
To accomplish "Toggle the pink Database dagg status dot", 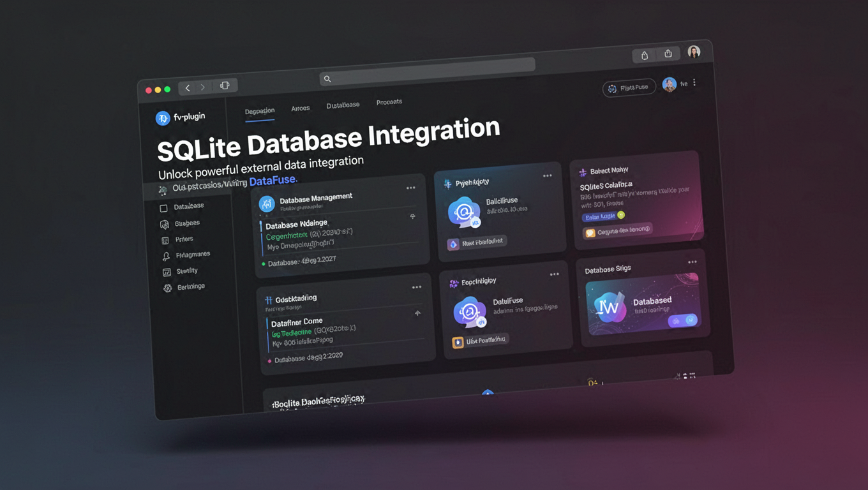I will point(271,360).
